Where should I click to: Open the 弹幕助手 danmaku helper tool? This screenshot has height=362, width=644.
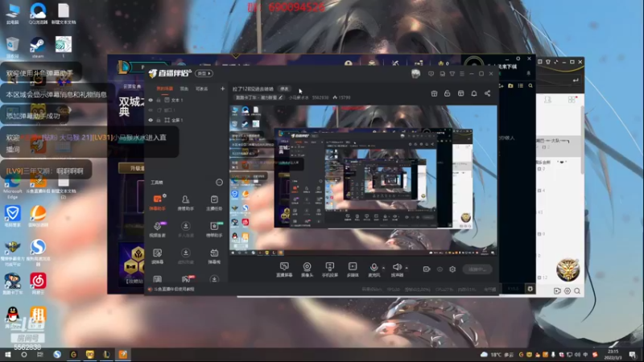click(x=157, y=203)
